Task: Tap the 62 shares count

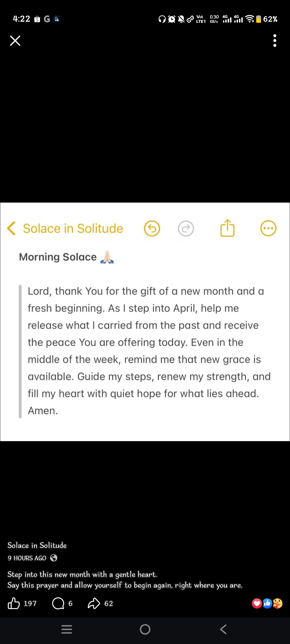Action: coord(109,603)
